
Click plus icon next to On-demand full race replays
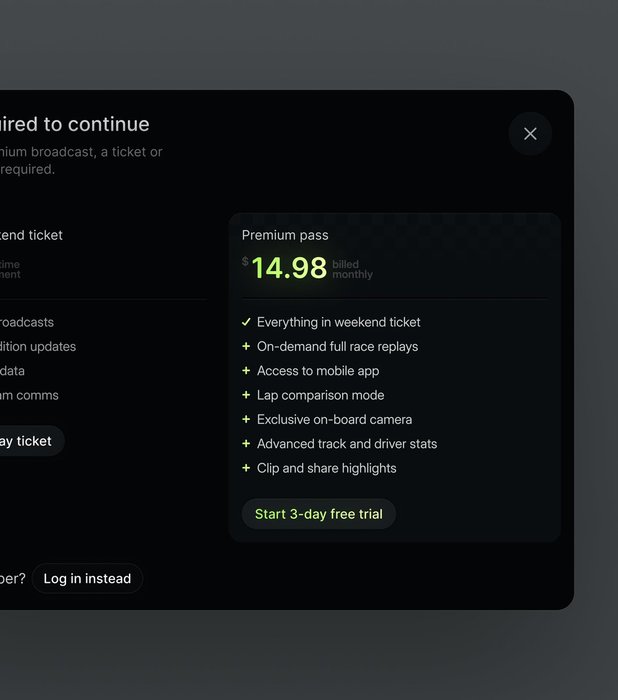246,346
